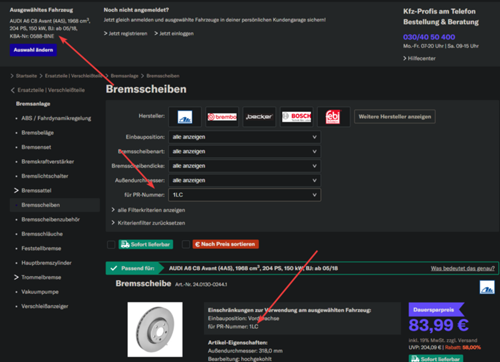Open the Bremsscheibenart dropdown

(x=245, y=151)
